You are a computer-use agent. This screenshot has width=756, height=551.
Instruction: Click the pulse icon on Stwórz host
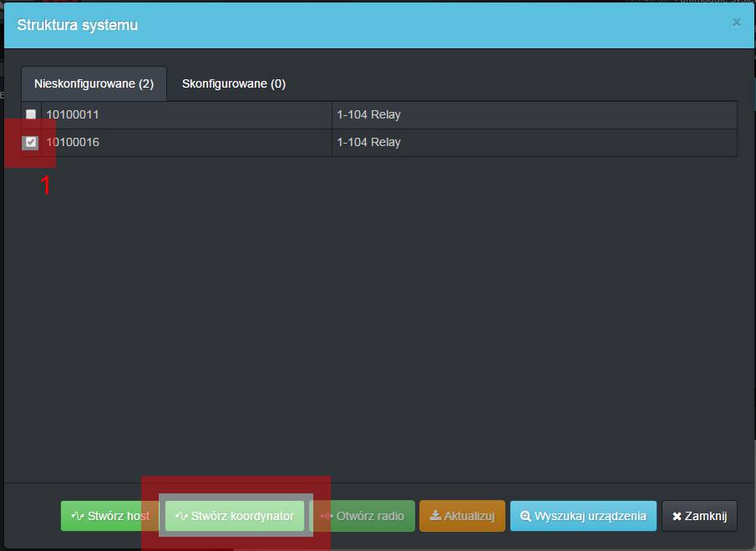[x=78, y=516]
